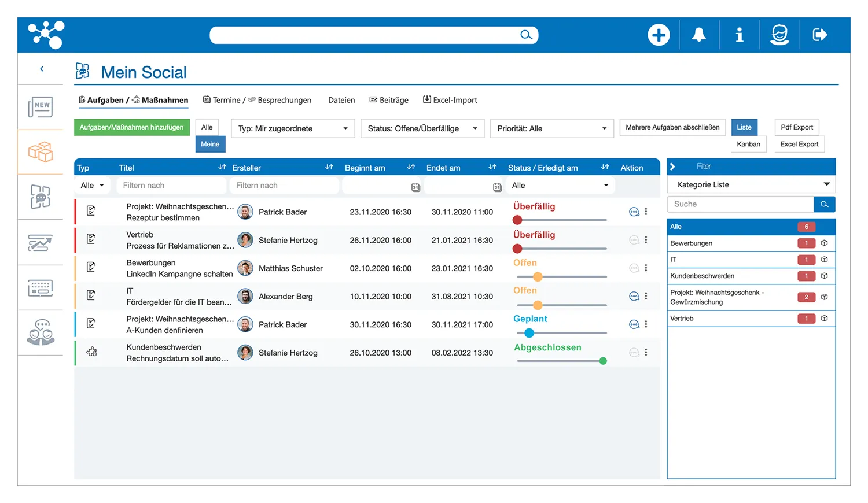Image resolution: width=868 pixels, height=503 pixels.
Task: Click the Pdf Export button
Action: pos(796,127)
